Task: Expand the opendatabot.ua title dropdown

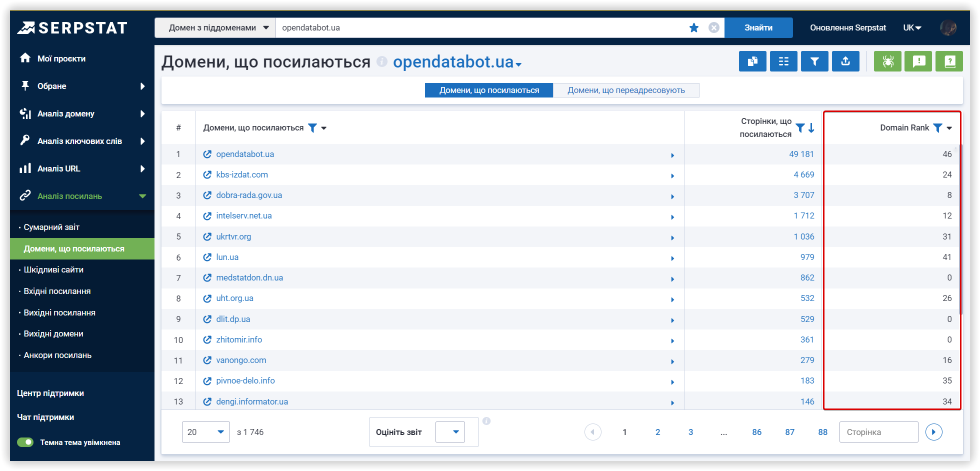Action: 519,64
